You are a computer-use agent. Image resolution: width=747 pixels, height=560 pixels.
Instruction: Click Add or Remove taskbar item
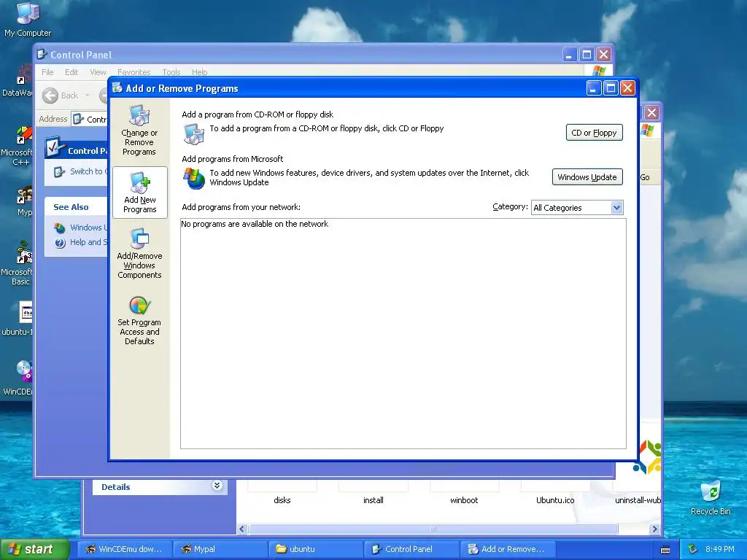click(x=508, y=549)
